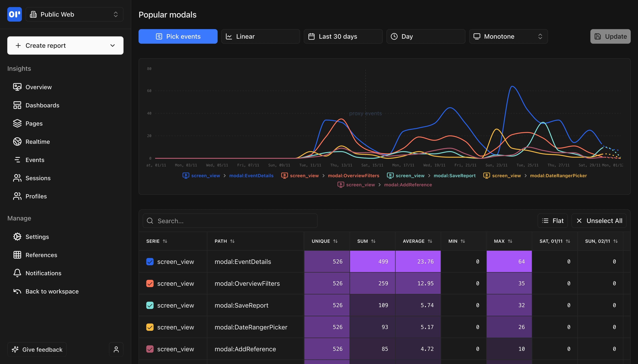Toggle off the modal:AddReference row
Viewport: 638px width, 364px height.
[x=150, y=349]
